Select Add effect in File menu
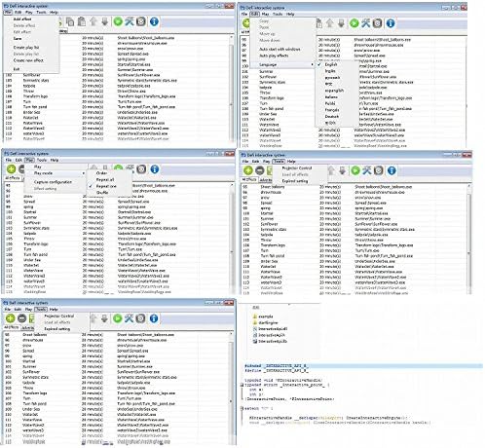Screen dimensions: 485x448 [22, 19]
